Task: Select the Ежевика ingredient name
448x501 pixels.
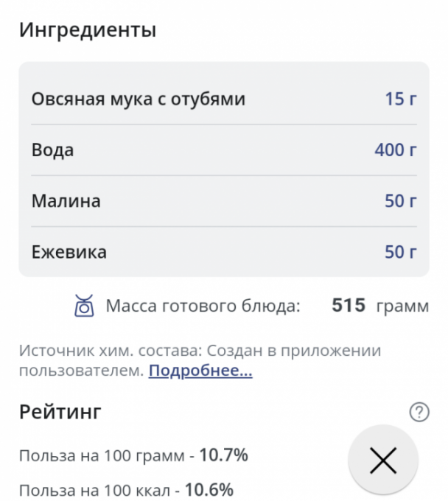Action: 69,252
